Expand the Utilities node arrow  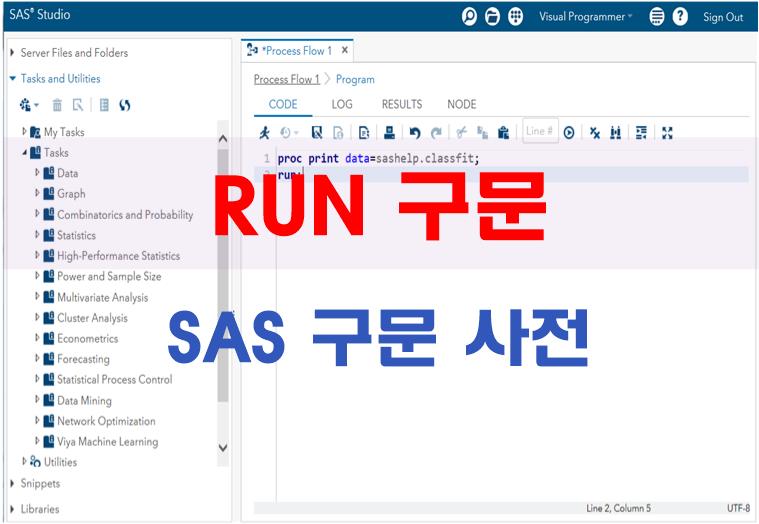pyautogui.click(x=24, y=461)
